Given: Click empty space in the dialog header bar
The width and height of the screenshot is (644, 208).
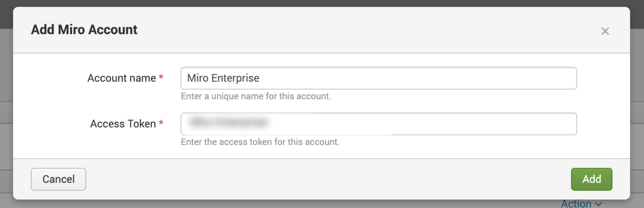Looking at the screenshot, I should coord(353,30).
